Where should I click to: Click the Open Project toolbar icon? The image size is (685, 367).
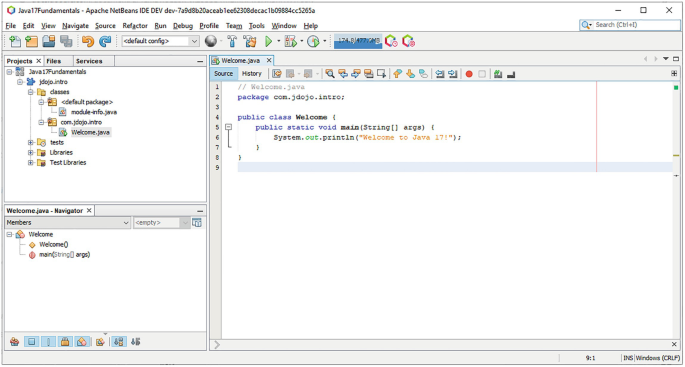pos(48,42)
